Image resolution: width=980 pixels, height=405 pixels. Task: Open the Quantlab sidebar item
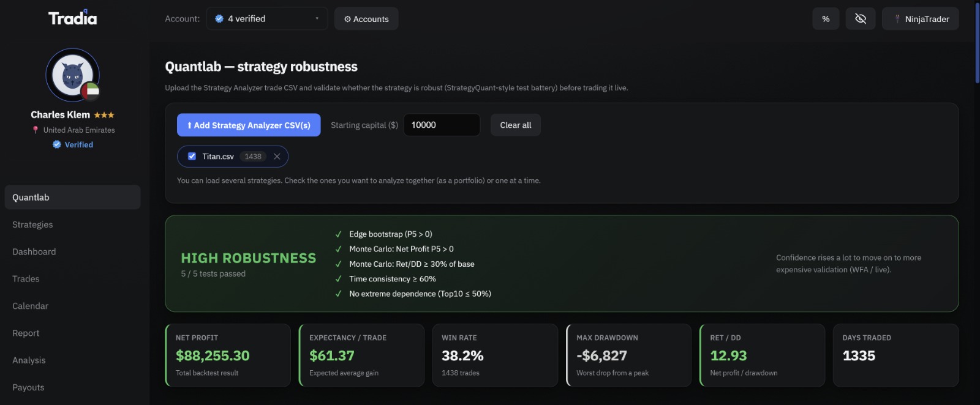[72, 197]
